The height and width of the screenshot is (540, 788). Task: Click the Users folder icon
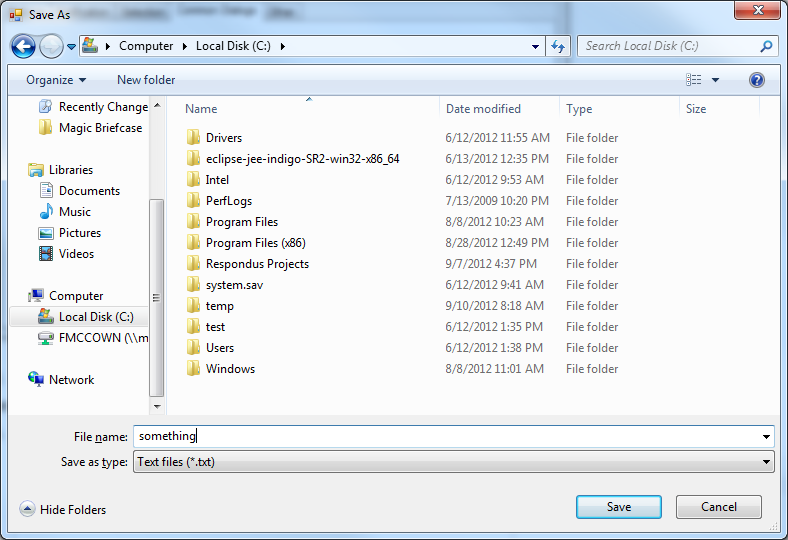[x=193, y=348]
